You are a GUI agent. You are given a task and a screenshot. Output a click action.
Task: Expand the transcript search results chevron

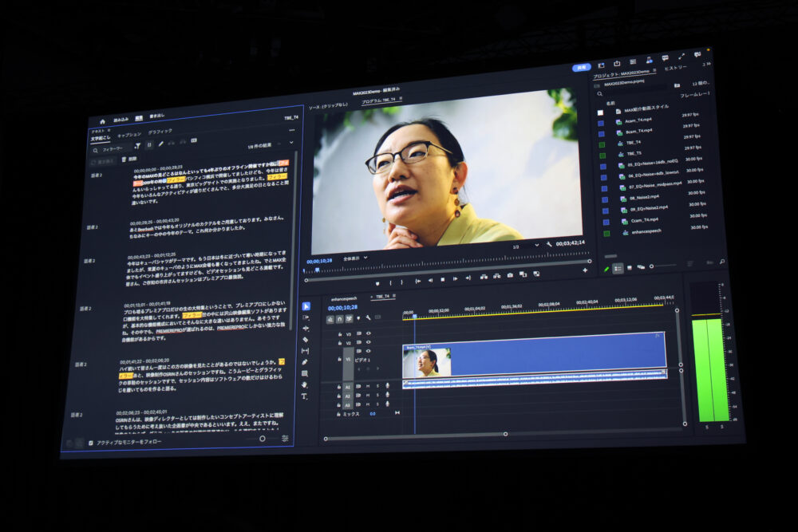pos(290,143)
